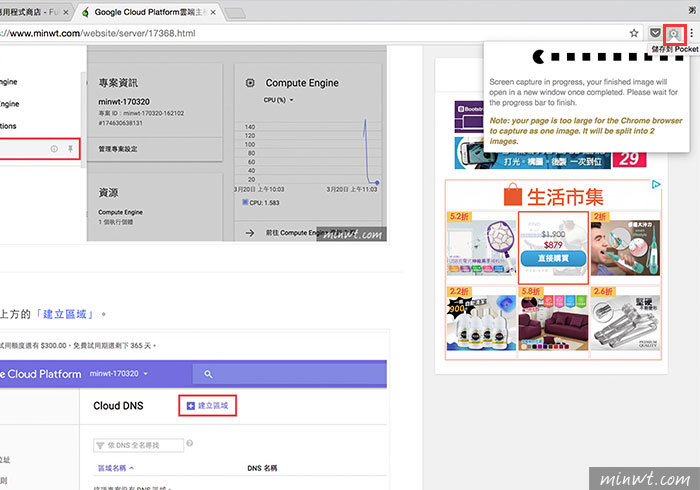Screen dimensions: 700x490
Task: Click the minwt-170320 project name text
Action: click(124, 102)
